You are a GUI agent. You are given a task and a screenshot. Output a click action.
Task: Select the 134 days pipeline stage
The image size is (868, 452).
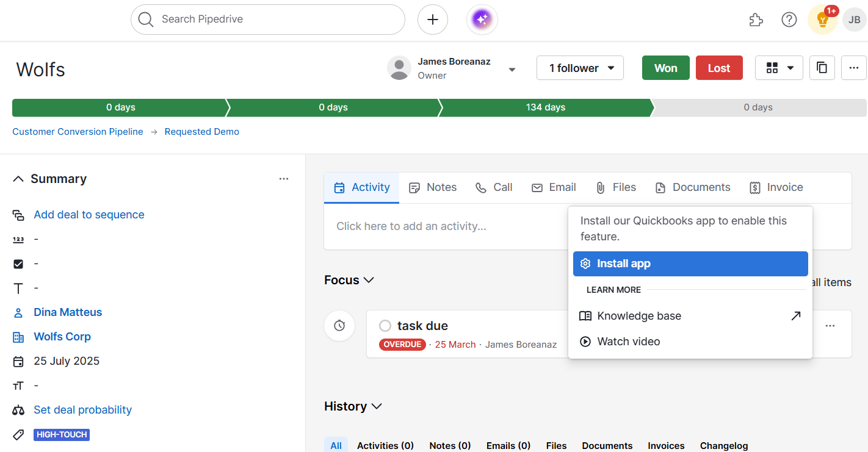(546, 107)
